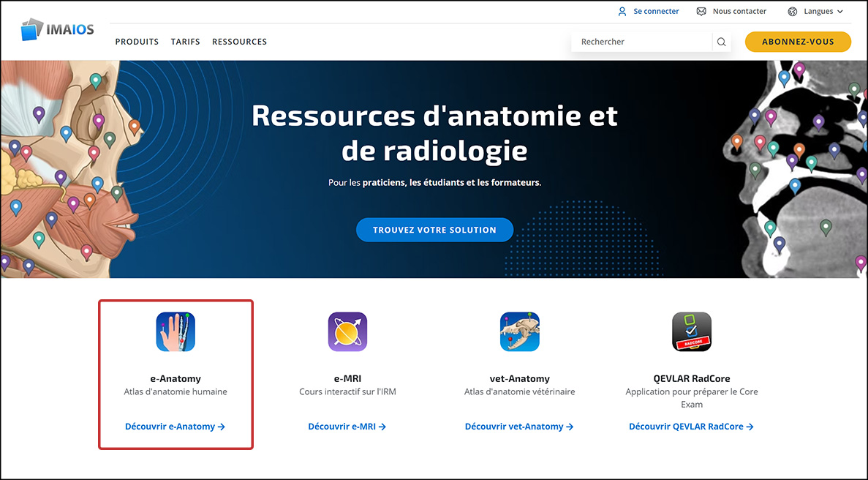Click the Atlas d'anatomie humaine text
Screen dimensions: 868x480
tap(176, 392)
